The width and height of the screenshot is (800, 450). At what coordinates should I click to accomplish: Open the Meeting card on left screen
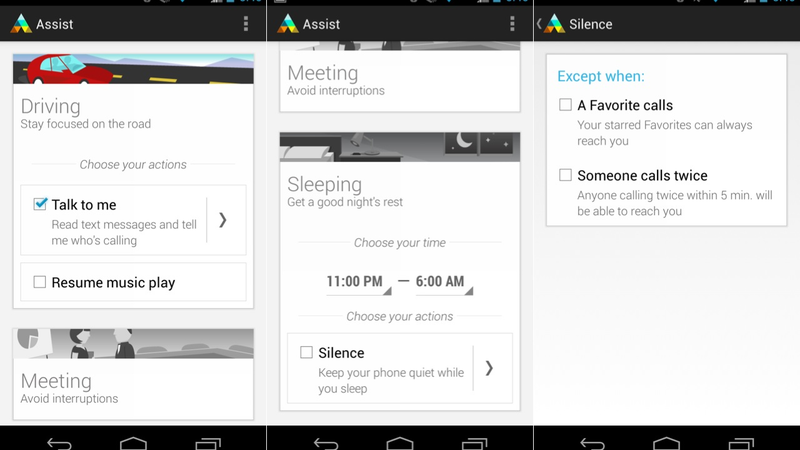click(133, 374)
